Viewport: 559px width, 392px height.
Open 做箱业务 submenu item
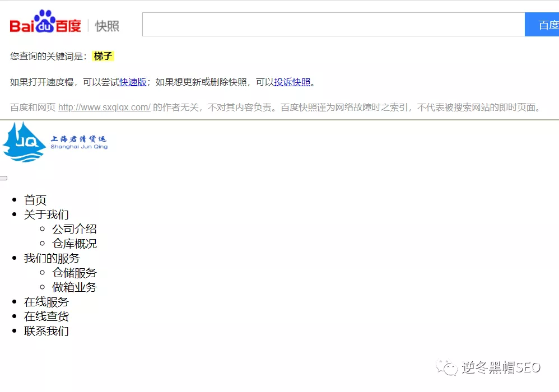[74, 287]
